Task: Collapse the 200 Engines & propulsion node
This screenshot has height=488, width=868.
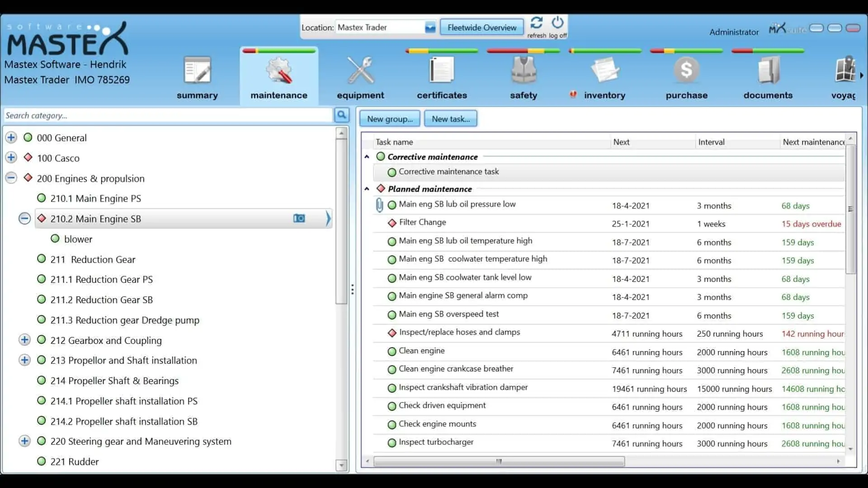Action: [x=11, y=178]
